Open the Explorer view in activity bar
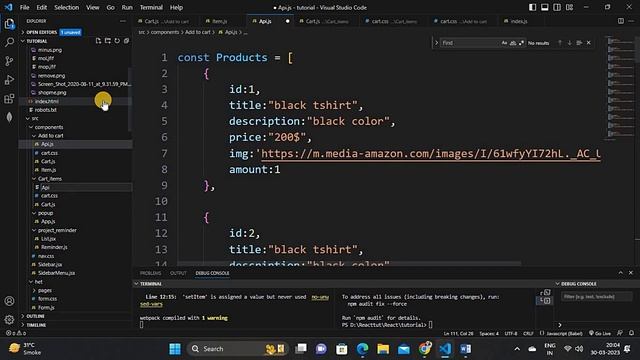 (9, 24)
